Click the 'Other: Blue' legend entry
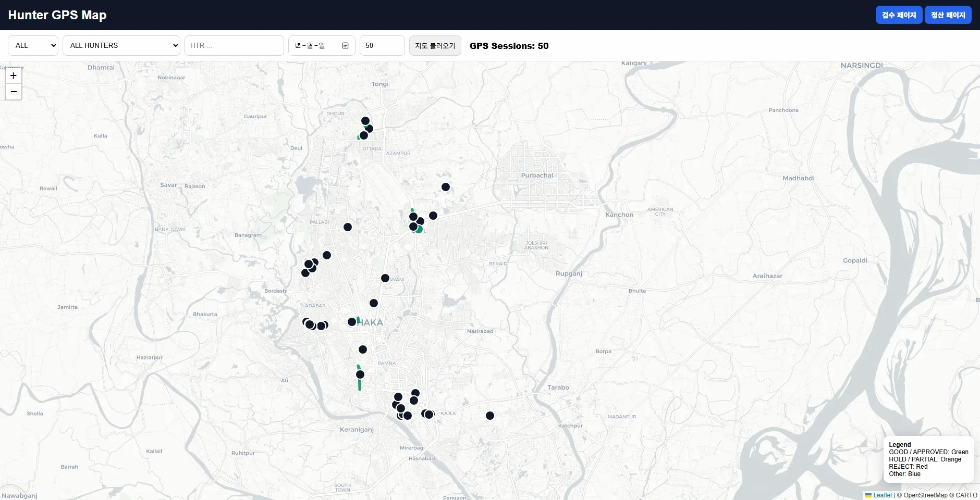Image resolution: width=980 pixels, height=500 pixels. (x=905, y=474)
